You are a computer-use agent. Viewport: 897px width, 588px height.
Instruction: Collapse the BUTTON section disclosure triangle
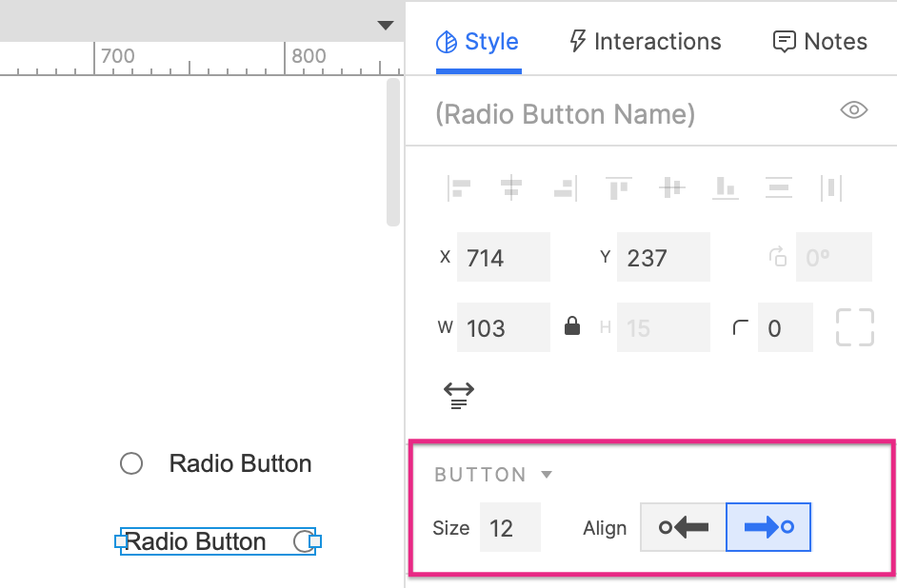tap(546, 474)
